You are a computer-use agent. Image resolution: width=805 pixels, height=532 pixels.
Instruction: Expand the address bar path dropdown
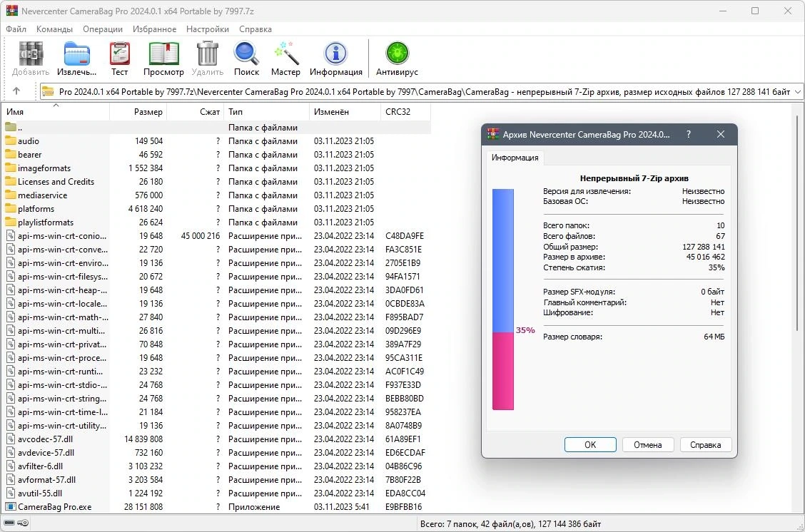[798, 92]
